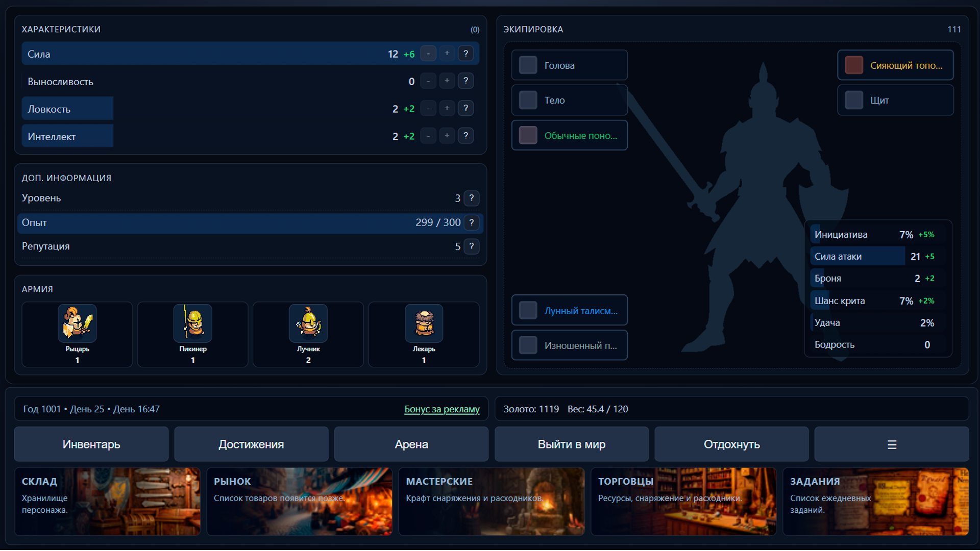Select the Рыцарь unit in the army panel

[77, 323]
